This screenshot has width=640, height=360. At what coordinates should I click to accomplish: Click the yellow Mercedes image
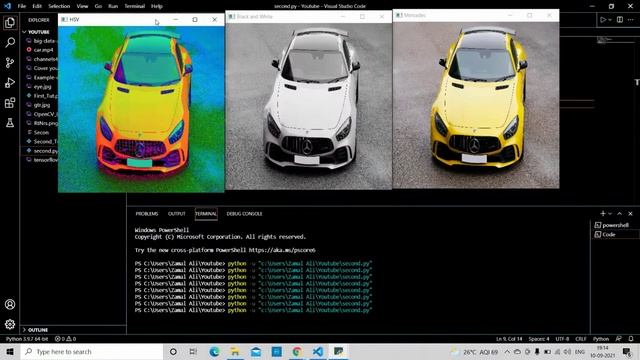tap(476, 105)
